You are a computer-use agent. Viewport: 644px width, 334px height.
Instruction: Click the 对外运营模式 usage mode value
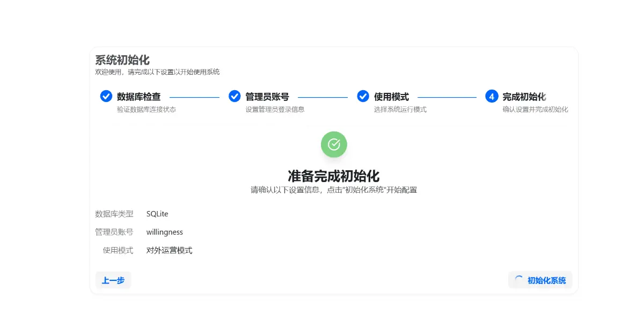170,250
